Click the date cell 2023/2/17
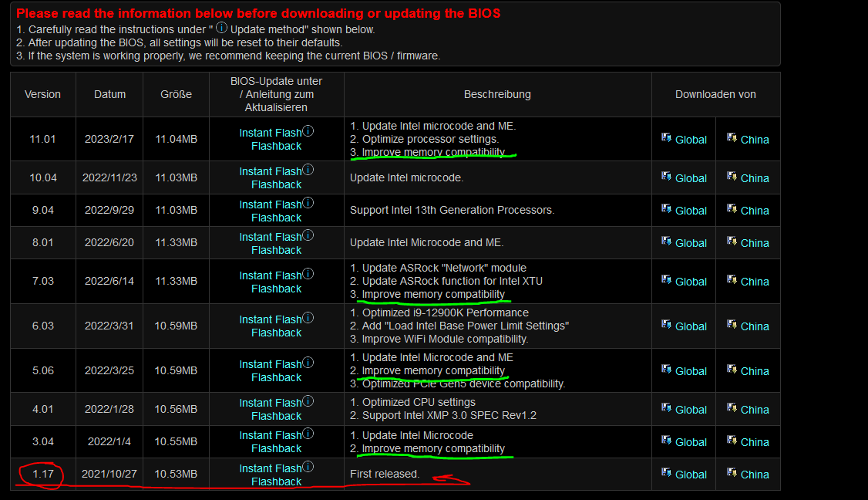The width and height of the screenshot is (868, 500). pyautogui.click(x=109, y=139)
